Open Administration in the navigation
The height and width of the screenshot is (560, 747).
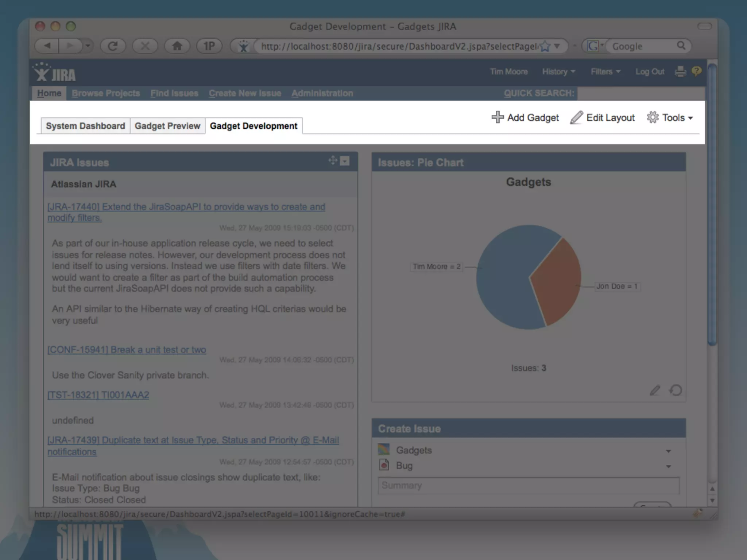coord(322,93)
